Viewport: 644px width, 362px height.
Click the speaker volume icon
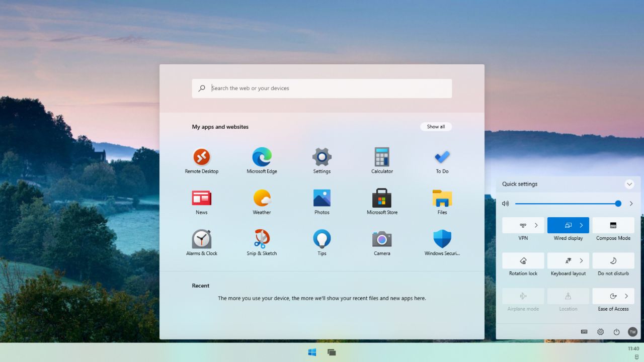505,204
